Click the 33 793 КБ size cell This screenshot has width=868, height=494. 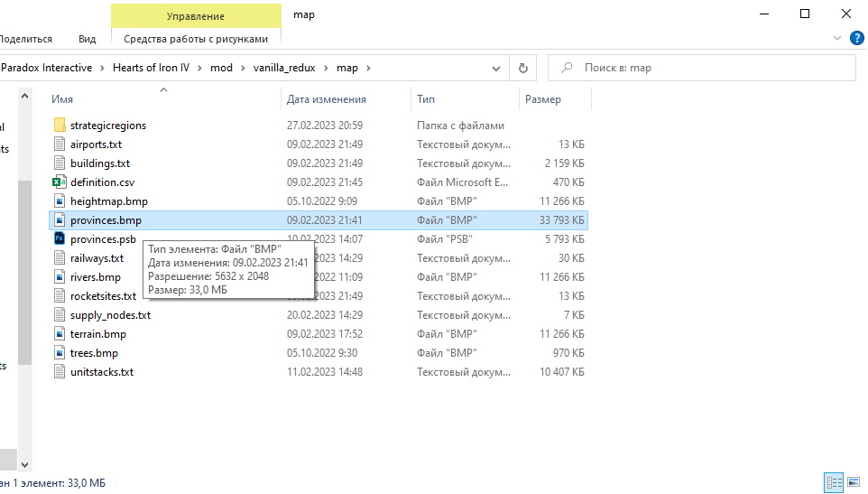[562, 219]
